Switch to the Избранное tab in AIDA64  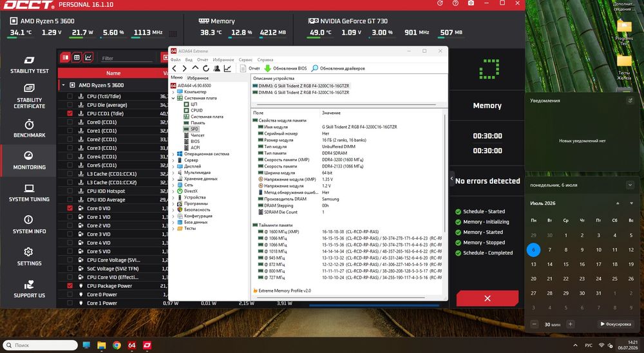point(198,78)
